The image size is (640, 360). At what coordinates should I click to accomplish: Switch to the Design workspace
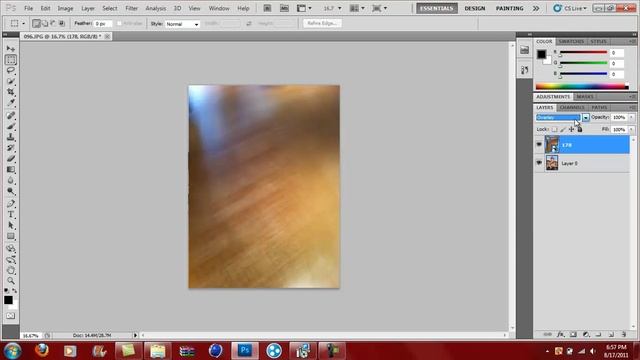point(475,8)
